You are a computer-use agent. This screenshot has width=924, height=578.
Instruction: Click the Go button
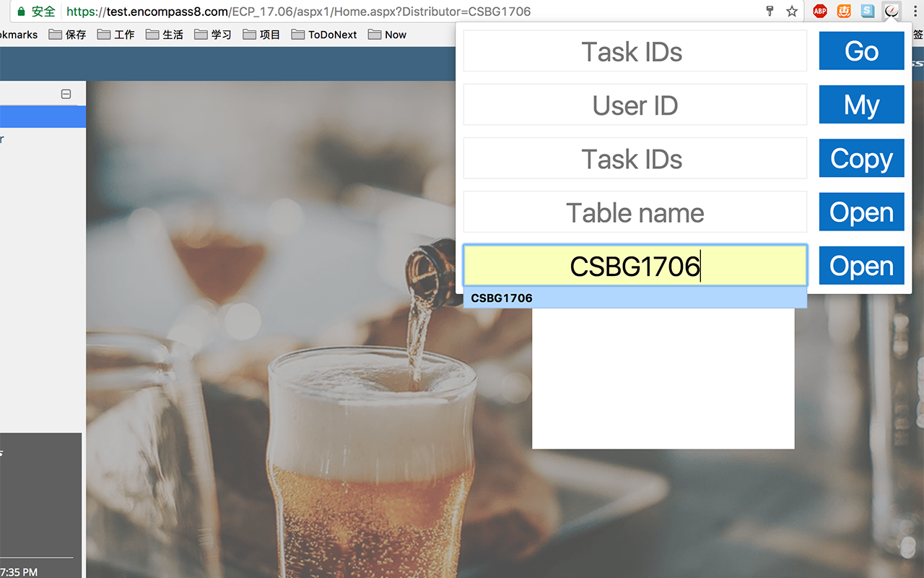pos(861,51)
